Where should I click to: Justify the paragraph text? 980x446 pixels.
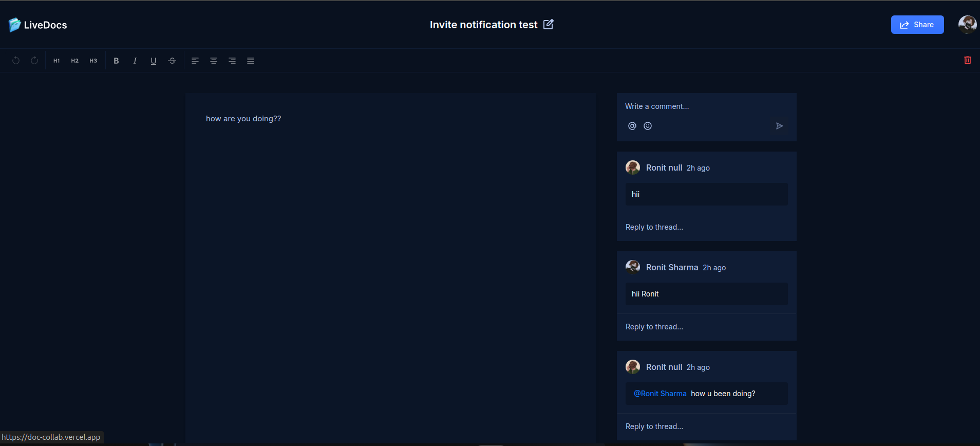tap(251, 61)
